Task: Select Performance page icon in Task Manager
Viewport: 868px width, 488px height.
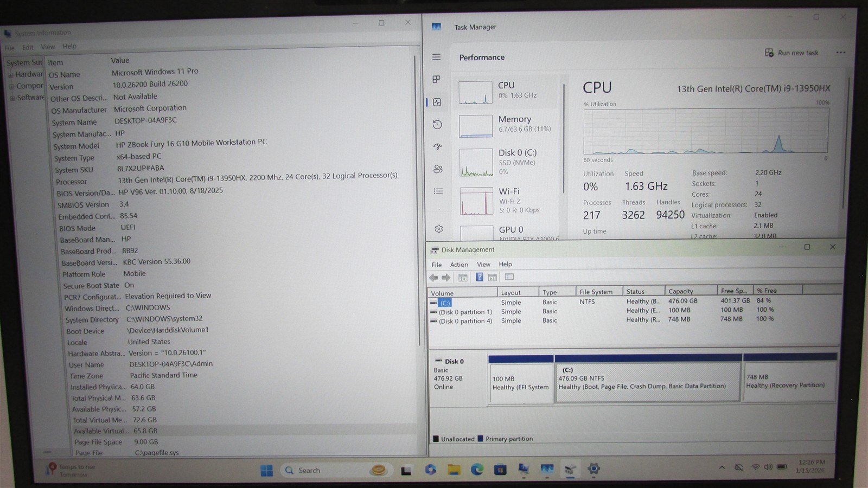Action: point(437,102)
